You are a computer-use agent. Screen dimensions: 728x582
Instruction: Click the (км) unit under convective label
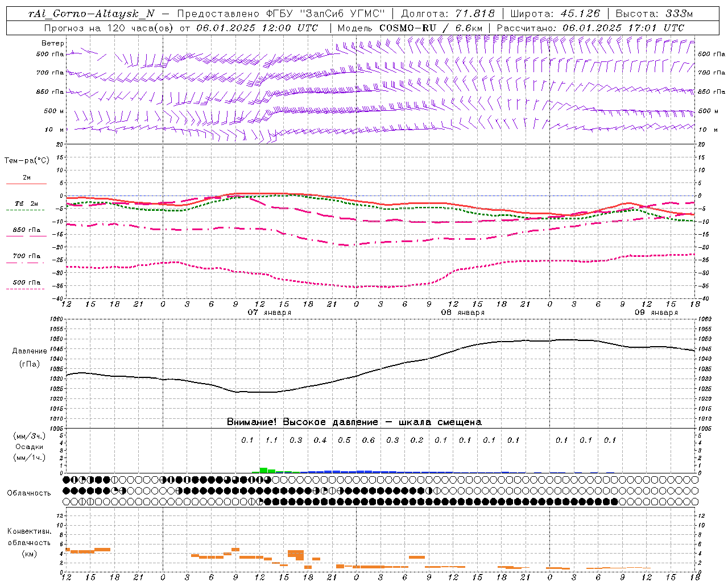pos(30,554)
